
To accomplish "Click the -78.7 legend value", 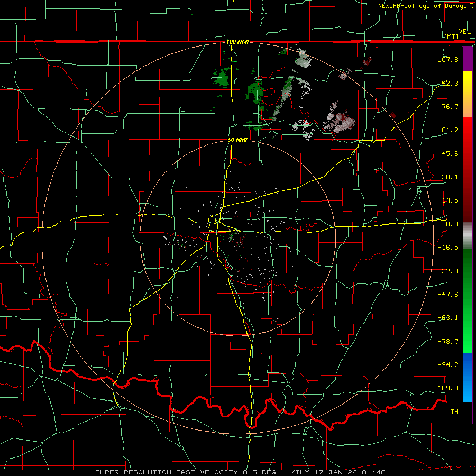I will tap(448, 342).
